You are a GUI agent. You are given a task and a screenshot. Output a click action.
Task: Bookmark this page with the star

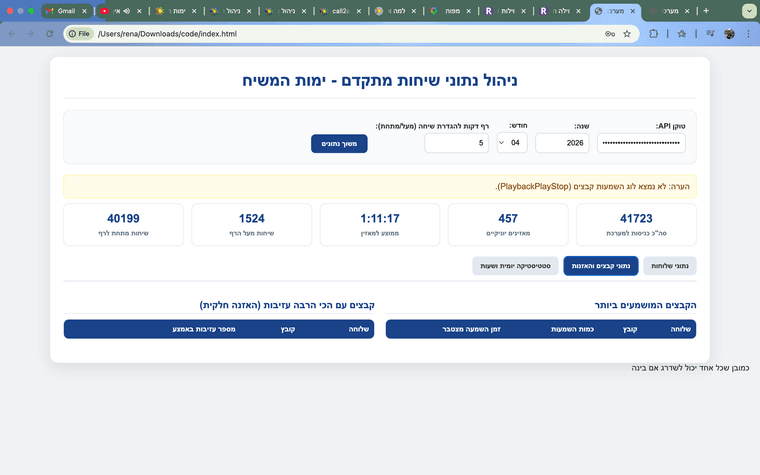(x=627, y=34)
